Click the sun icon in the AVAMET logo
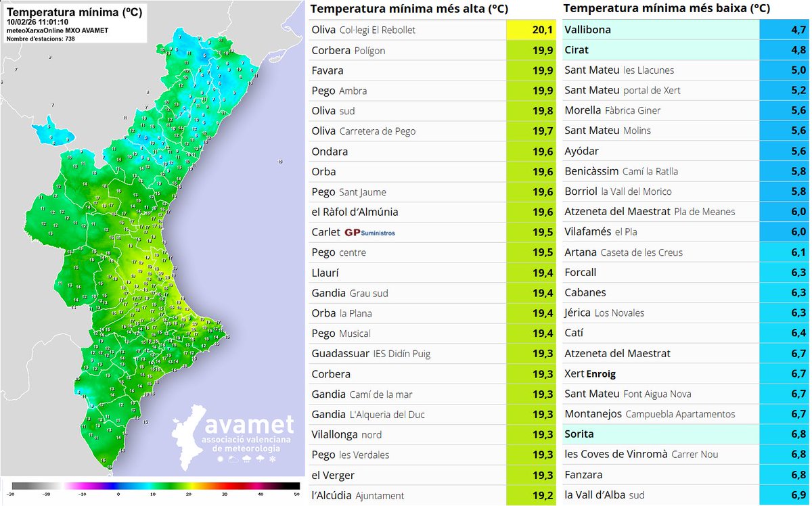 click(x=220, y=459)
